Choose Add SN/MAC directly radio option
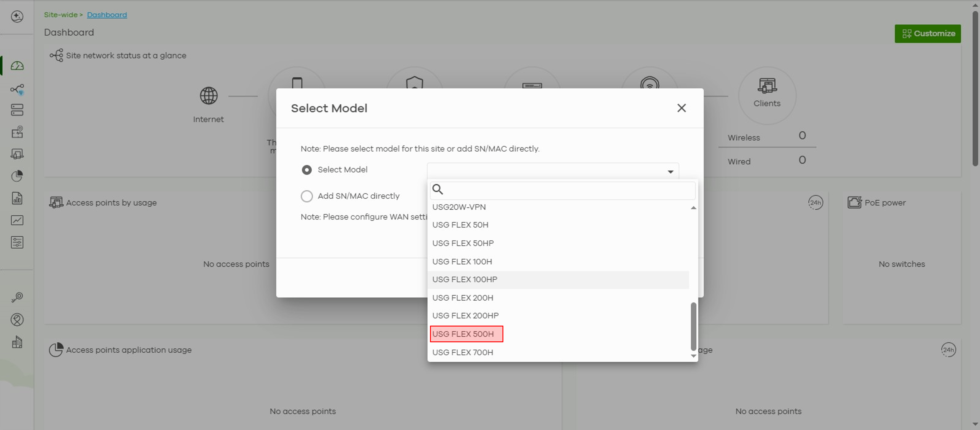The width and height of the screenshot is (980, 430). (307, 196)
